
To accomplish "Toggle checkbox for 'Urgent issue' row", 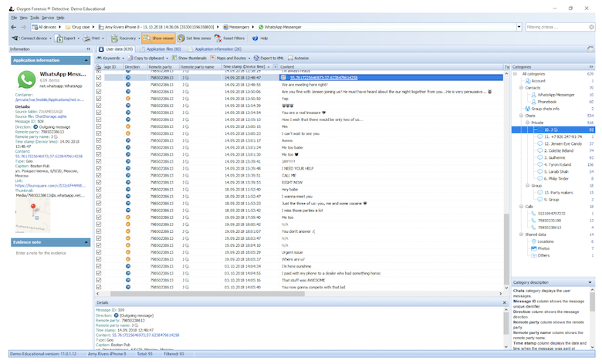I will point(99,252).
